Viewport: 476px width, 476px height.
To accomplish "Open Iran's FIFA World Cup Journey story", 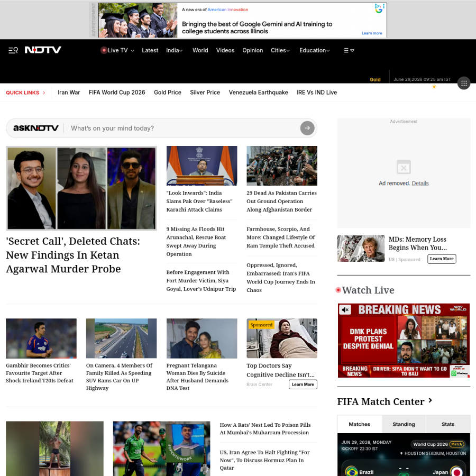I will coord(281,278).
